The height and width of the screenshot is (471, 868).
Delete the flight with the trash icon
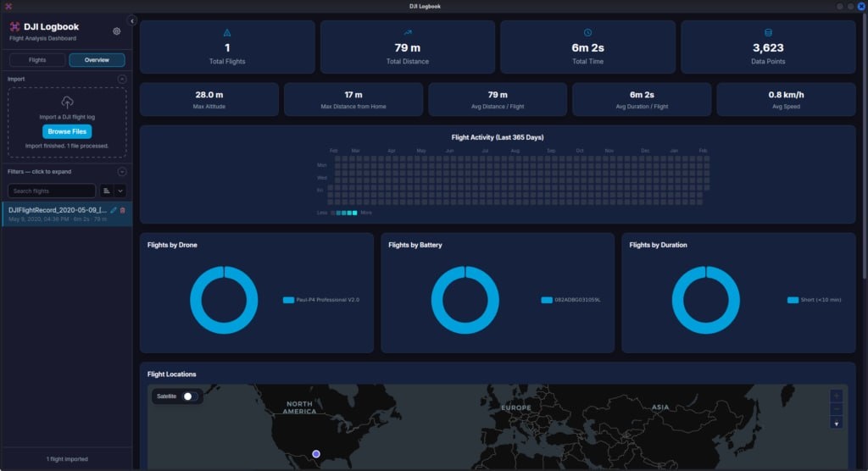coord(122,210)
